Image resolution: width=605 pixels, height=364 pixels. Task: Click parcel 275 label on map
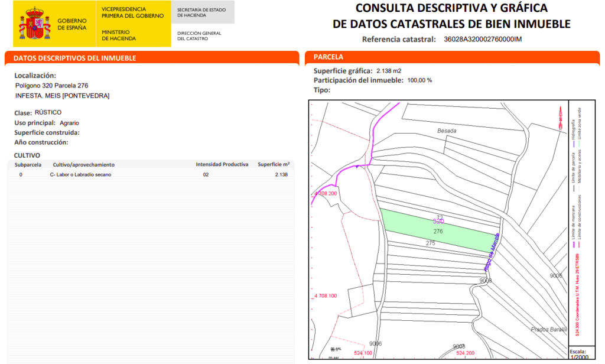click(430, 243)
